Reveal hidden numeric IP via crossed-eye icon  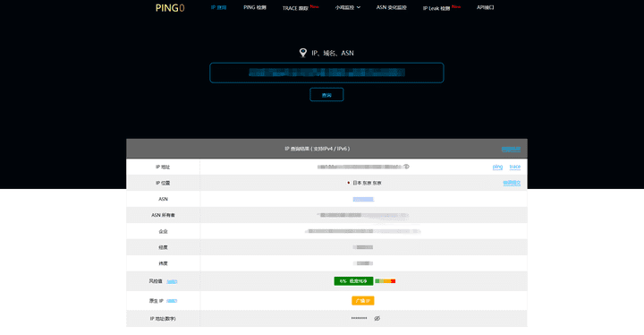pyautogui.click(x=377, y=318)
